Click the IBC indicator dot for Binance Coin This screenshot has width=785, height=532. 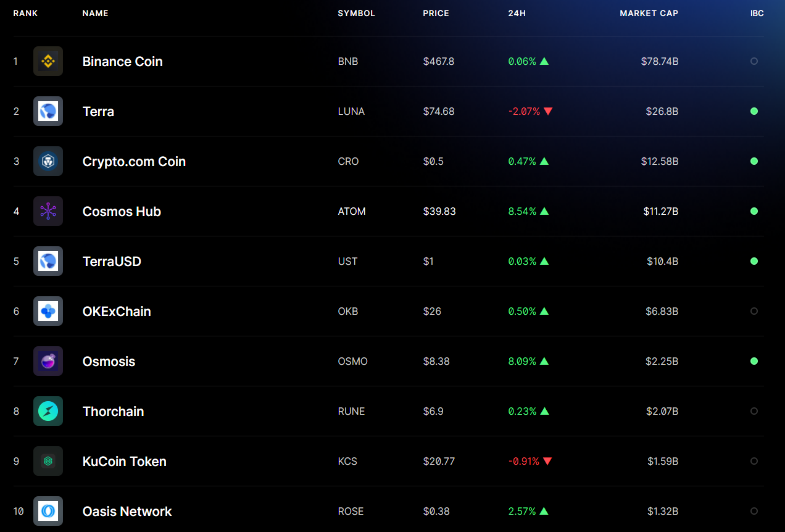(x=754, y=61)
